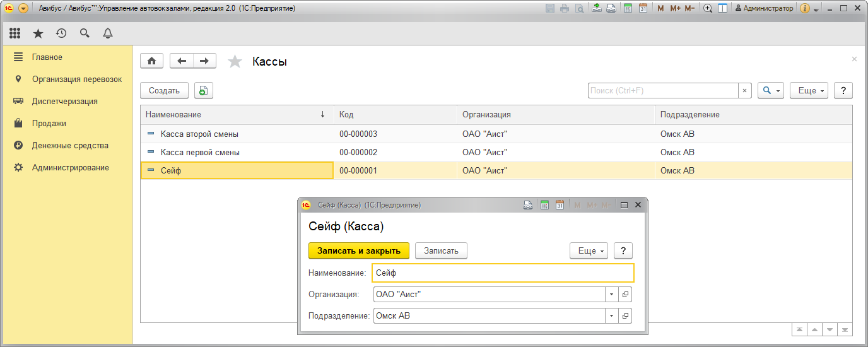Open the organization field link icon
The image size is (868, 347).
coord(625,295)
